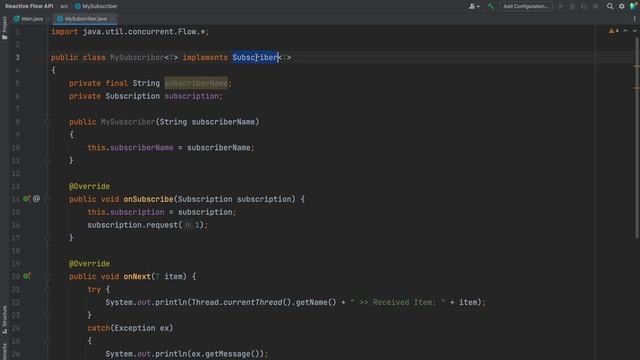640x360 pixels.
Task: Open the user account icon in toolbar
Action: coord(473,6)
